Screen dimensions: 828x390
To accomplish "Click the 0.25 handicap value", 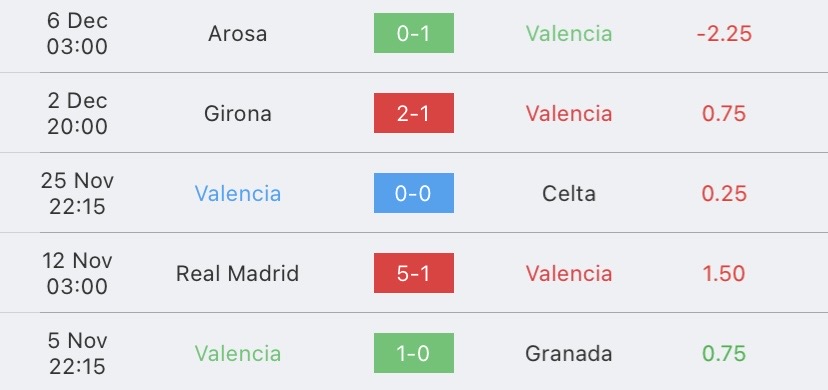I will point(724,194).
